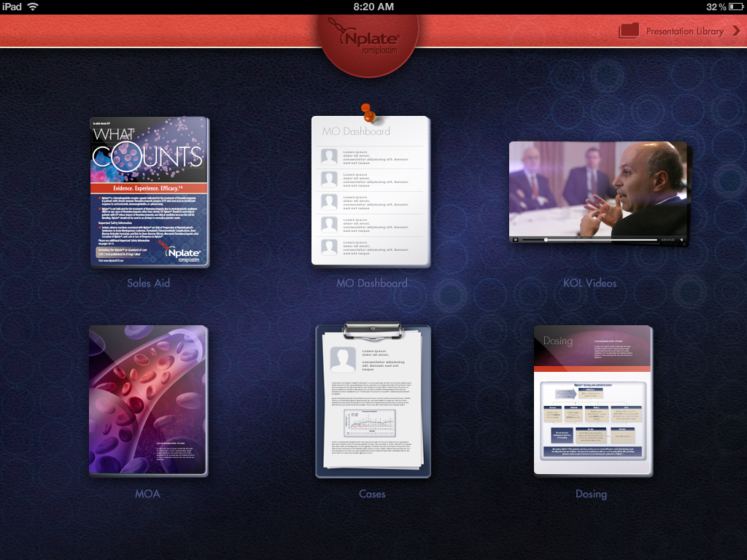Click the graph on Cases clipboard page
747x560 pixels.
pyautogui.click(x=370, y=423)
